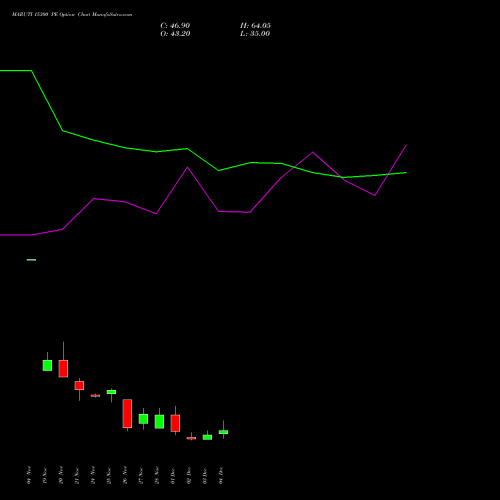Select the close value 'C: 46.90'
This screenshot has width=500, height=500.
(x=175, y=26)
